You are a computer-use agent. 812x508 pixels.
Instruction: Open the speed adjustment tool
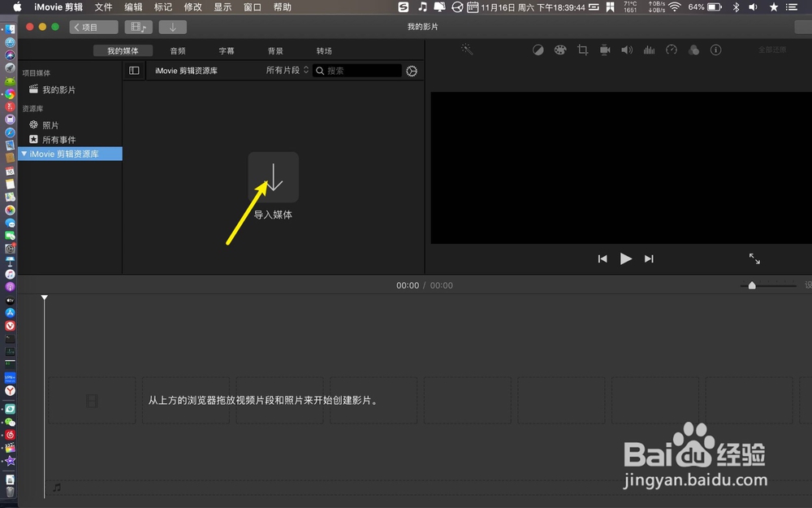tap(672, 50)
